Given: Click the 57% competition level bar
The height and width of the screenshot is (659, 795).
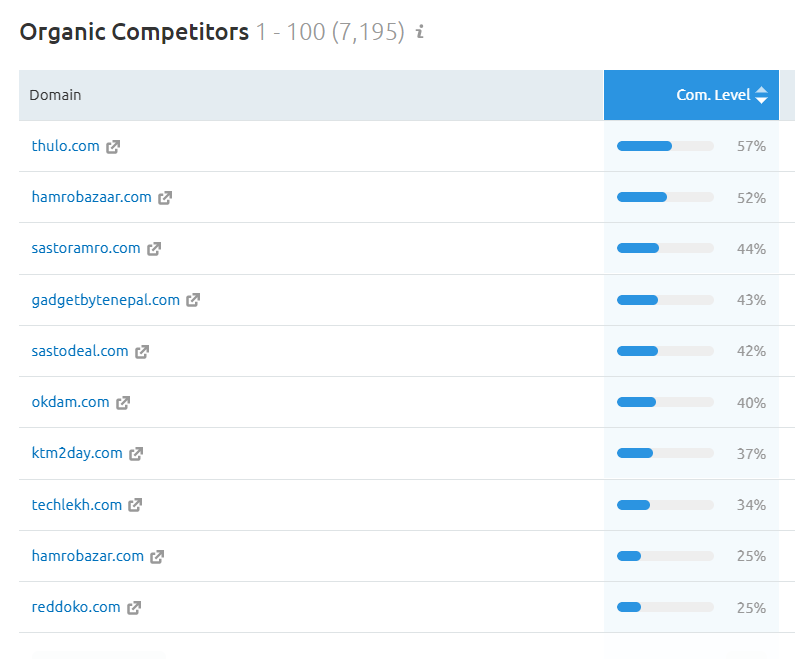Looking at the screenshot, I should 665,147.
